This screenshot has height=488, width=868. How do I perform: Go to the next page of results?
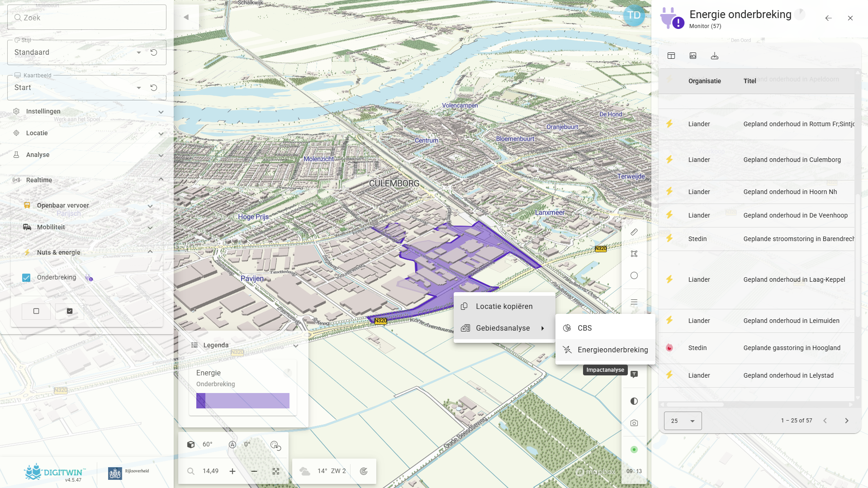pyautogui.click(x=846, y=421)
